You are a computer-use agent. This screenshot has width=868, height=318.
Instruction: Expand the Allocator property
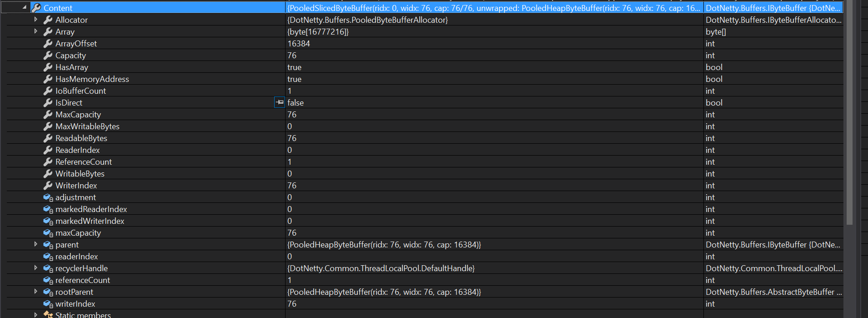click(x=36, y=20)
